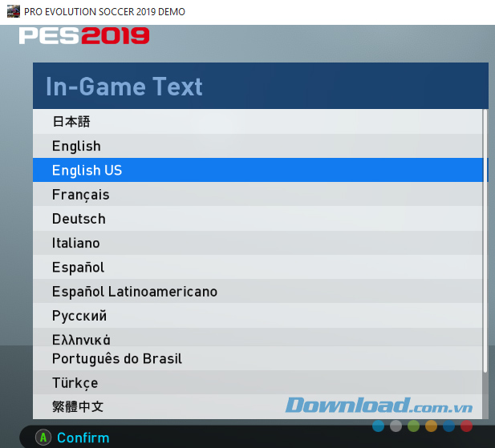Select 繁體中文 language row
The height and width of the screenshot is (448, 495).
click(258, 406)
